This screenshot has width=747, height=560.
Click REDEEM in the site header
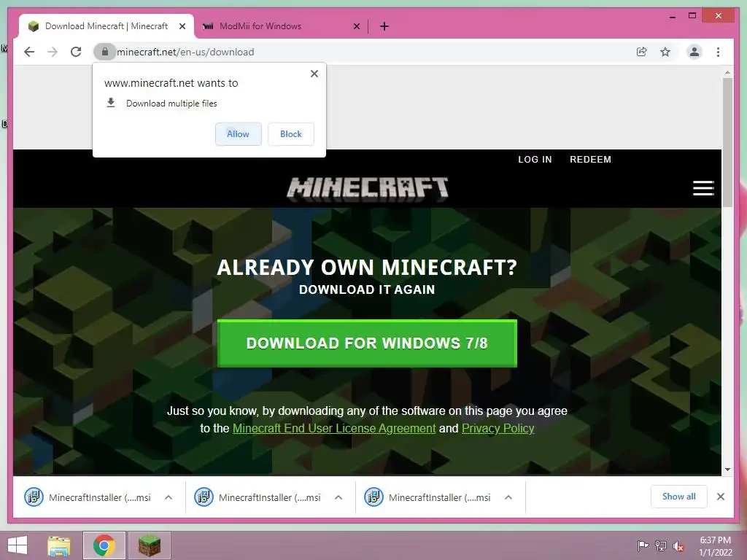[x=590, y=160]
